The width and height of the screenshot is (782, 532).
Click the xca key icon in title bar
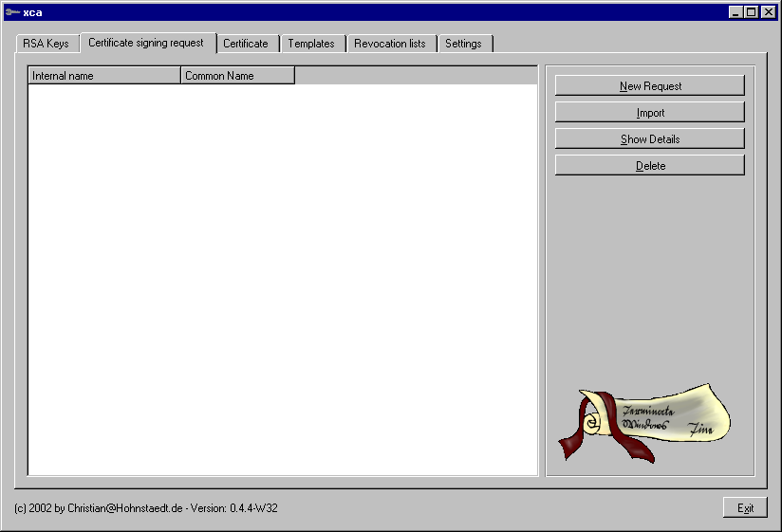[11, 12]
